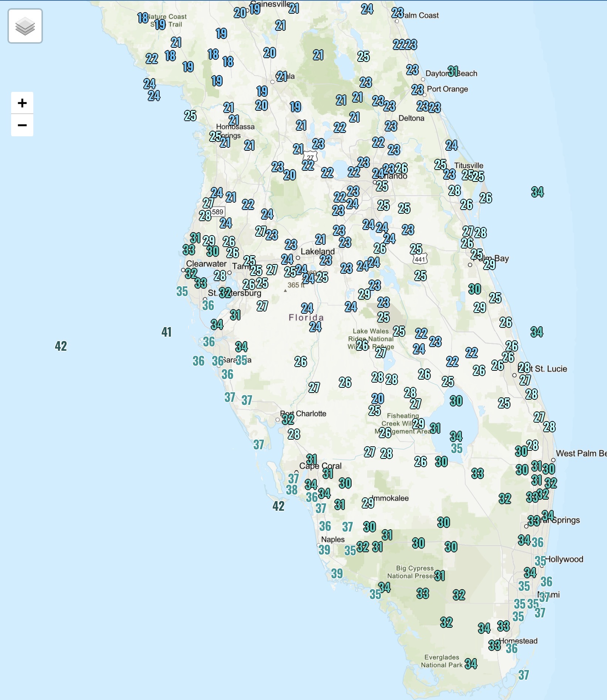607x700 pixels.
Task: Open the map layers selector
Action: (x=25, y=26)
